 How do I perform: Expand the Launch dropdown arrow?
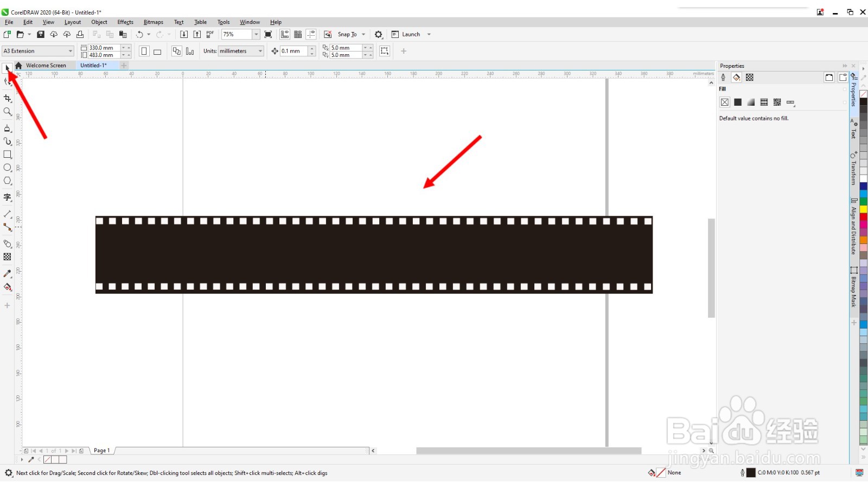tap(429, 34)
